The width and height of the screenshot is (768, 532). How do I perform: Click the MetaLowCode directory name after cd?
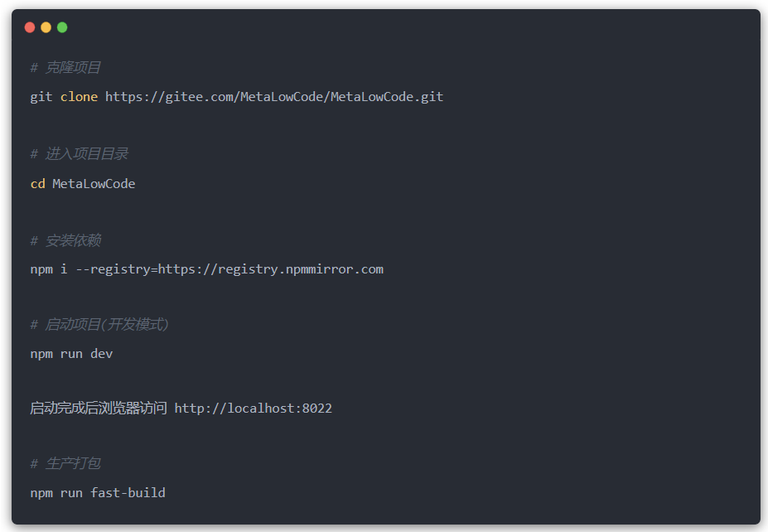[94, 184]
